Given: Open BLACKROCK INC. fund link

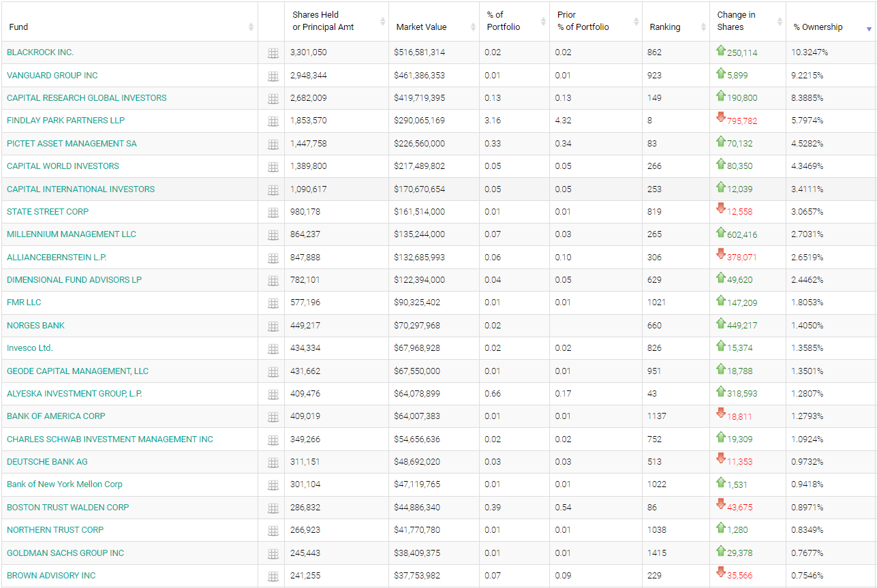Looking at the screenshot, I should pyautogui.click(x=40, y=52).
